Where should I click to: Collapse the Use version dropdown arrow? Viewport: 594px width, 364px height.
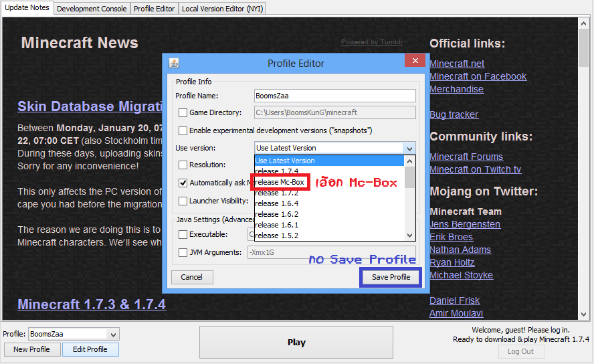pyautogui.click(x=409, y=148)
